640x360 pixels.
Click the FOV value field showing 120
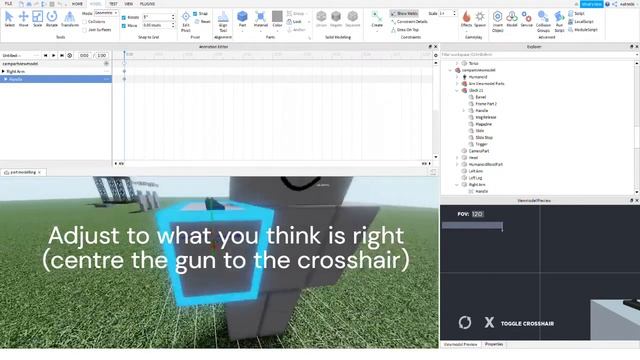coord(478,214)
